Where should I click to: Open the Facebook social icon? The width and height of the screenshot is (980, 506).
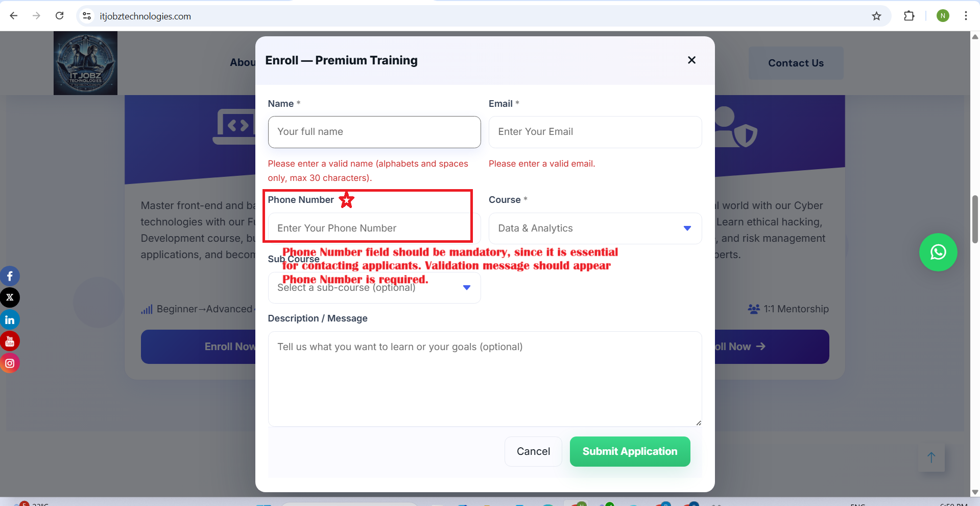10,277
